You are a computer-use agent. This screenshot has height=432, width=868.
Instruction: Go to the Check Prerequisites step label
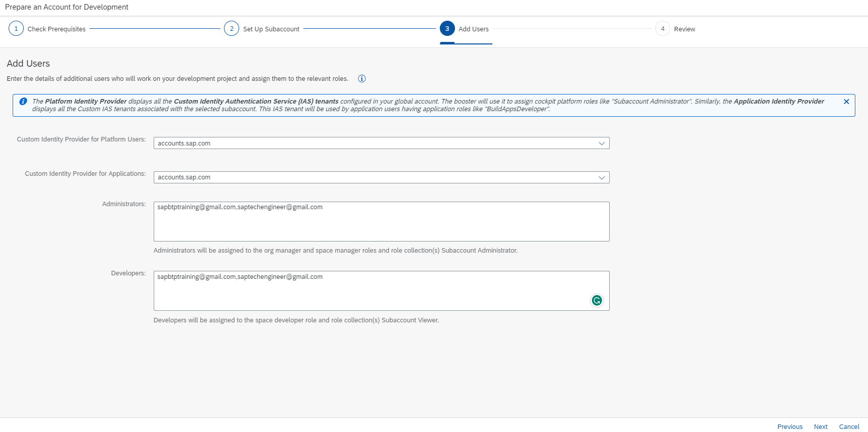(57, 29)
